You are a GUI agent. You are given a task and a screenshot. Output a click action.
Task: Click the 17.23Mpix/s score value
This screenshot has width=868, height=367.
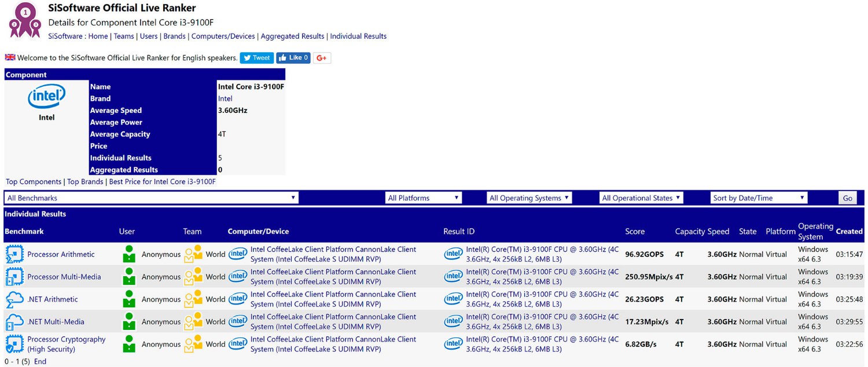tap(647, 322)
